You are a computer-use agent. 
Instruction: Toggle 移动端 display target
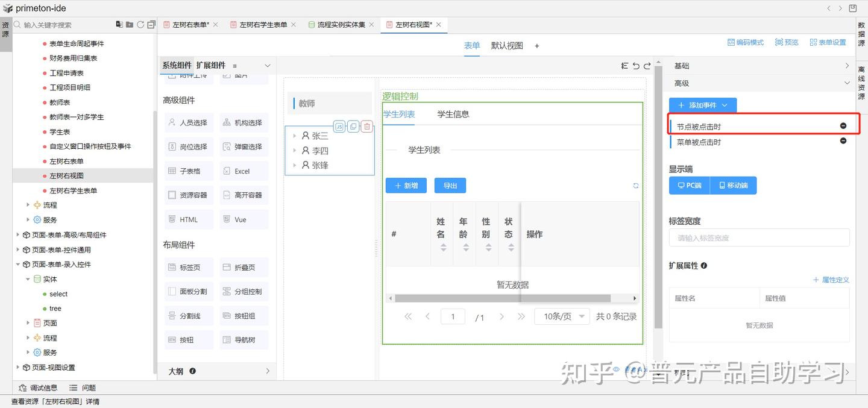pos(733,185)
